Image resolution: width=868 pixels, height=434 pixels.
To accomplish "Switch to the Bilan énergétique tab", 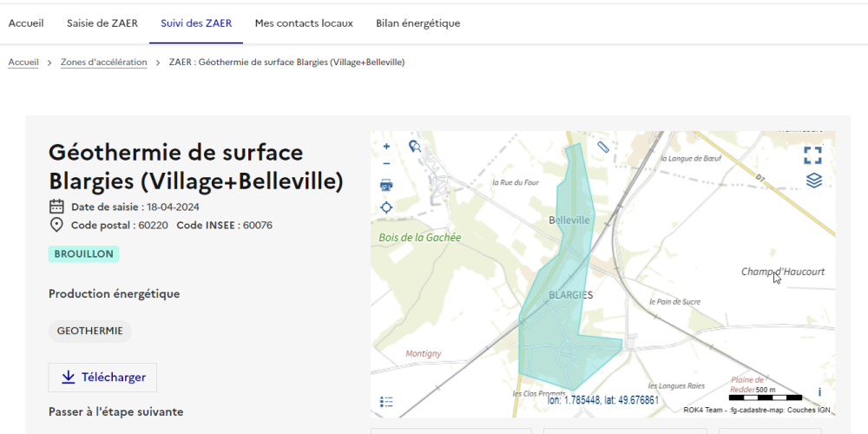I will (418, 23).
